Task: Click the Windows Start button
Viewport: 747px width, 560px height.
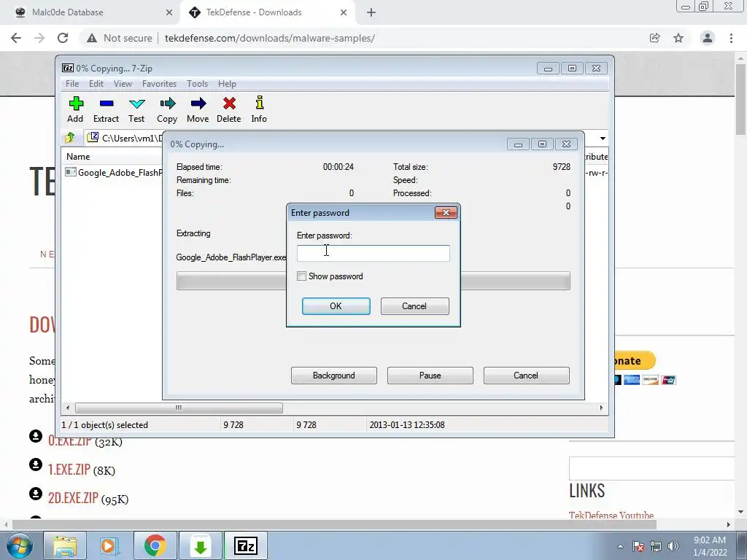Action: tap(20, 545)
